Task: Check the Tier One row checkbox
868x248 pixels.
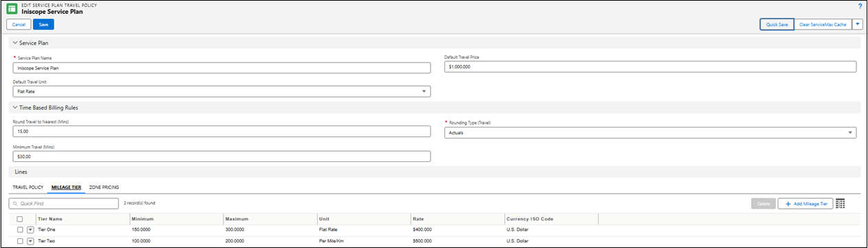Action: 20,229
